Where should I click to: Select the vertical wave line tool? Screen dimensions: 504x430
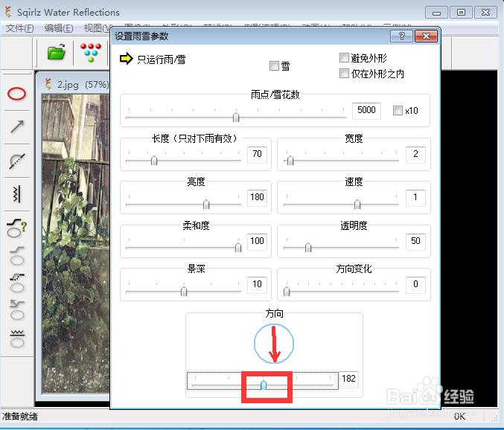coord(17,194)
